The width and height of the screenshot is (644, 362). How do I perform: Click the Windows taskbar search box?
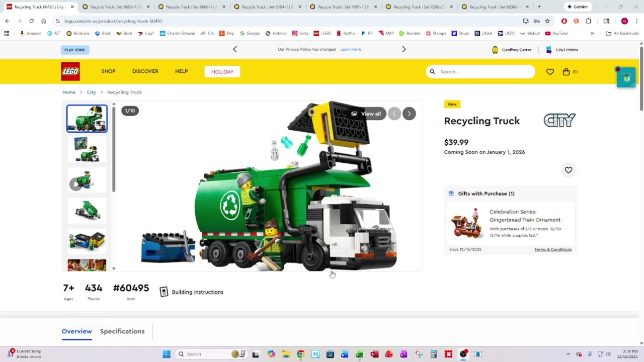(209, 354)
